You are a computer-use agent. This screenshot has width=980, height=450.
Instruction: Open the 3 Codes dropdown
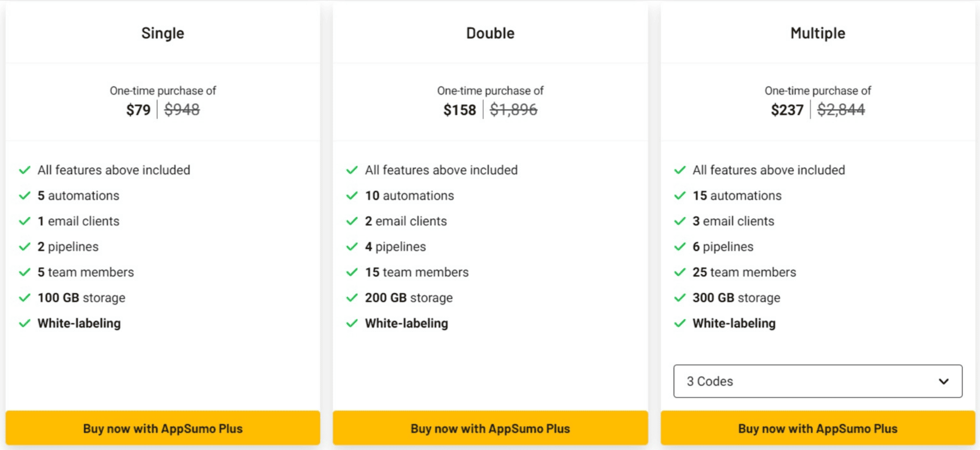(818, 381)
